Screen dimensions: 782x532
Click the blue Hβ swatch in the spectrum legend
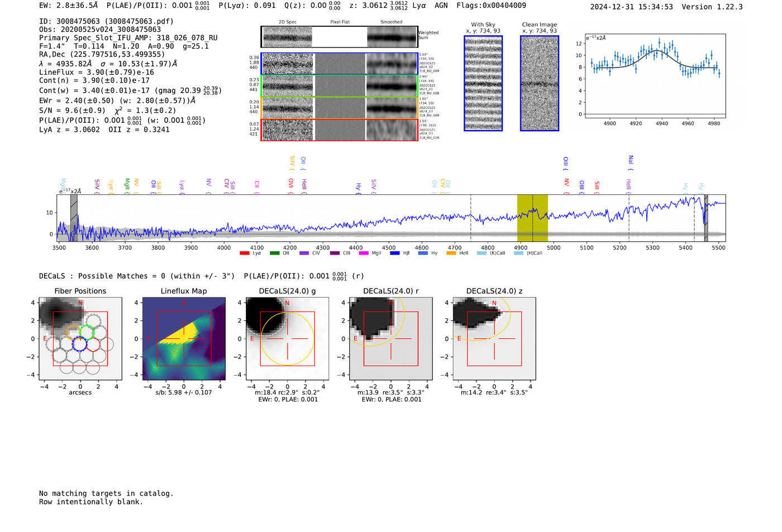[395, 253]
